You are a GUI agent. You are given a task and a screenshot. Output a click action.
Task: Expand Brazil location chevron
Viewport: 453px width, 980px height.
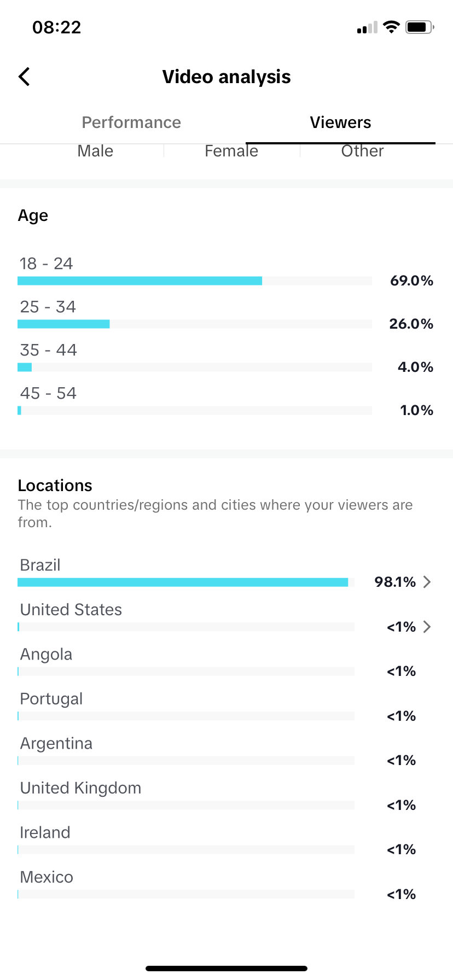pyautogui.click(x=427, y=582)
